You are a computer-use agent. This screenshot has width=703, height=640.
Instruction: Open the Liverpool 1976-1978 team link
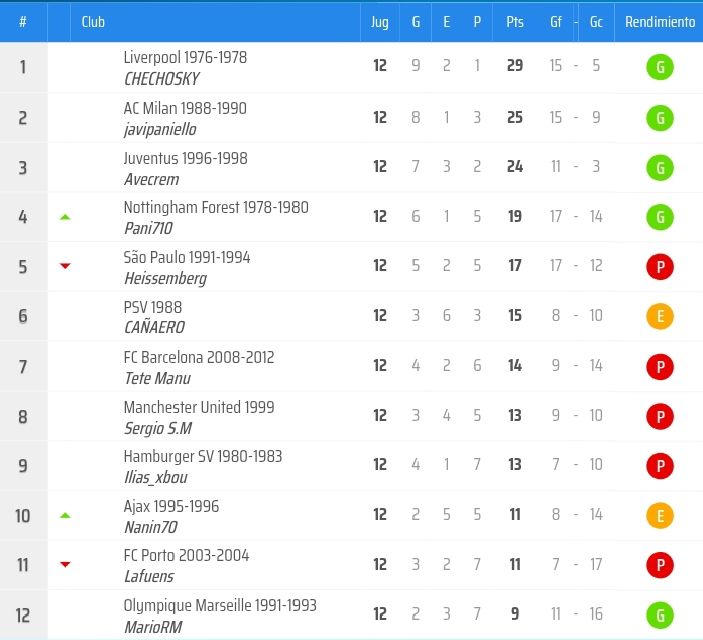pyautogui.click(x=185, y=58)
